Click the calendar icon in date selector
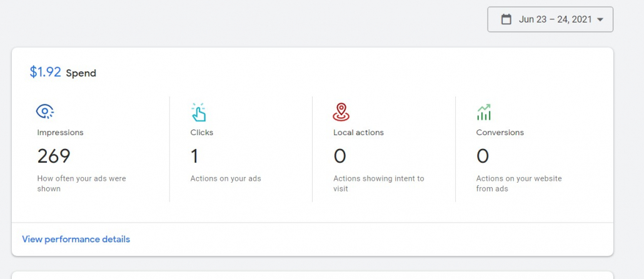The image size is (644, 279). pyautogui.click(x=506, y=19)
